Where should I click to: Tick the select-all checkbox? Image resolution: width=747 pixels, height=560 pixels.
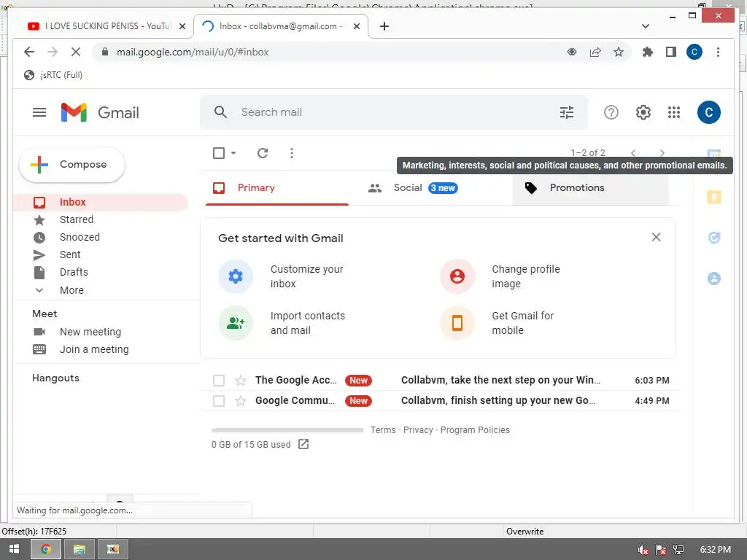pyautogui.click(x=219, y=153)
